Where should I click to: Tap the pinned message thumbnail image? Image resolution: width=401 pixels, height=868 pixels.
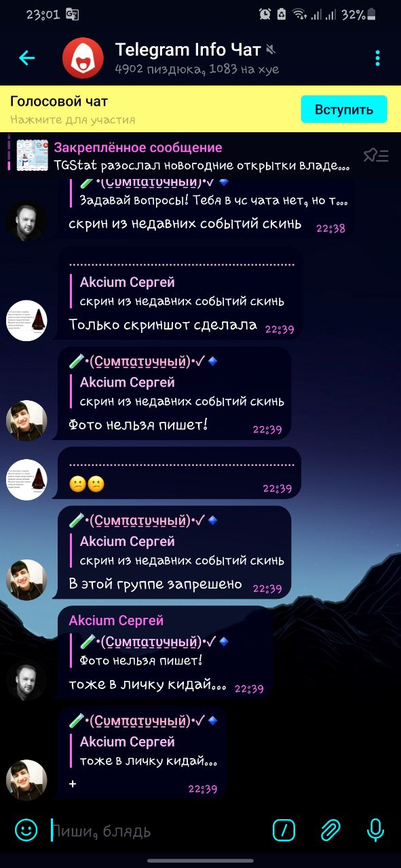[33, 155]
